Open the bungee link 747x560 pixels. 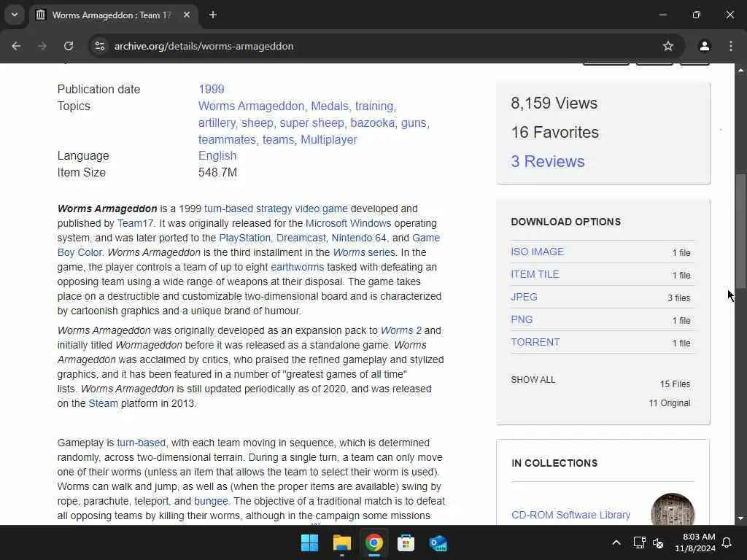point(211,501)
